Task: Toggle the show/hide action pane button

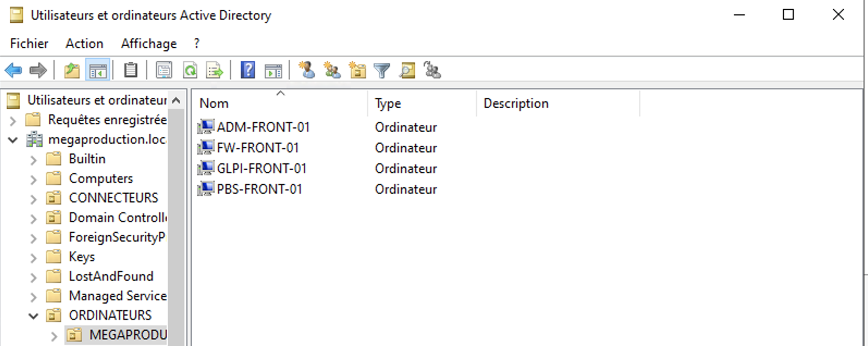Action: (273, 70)
